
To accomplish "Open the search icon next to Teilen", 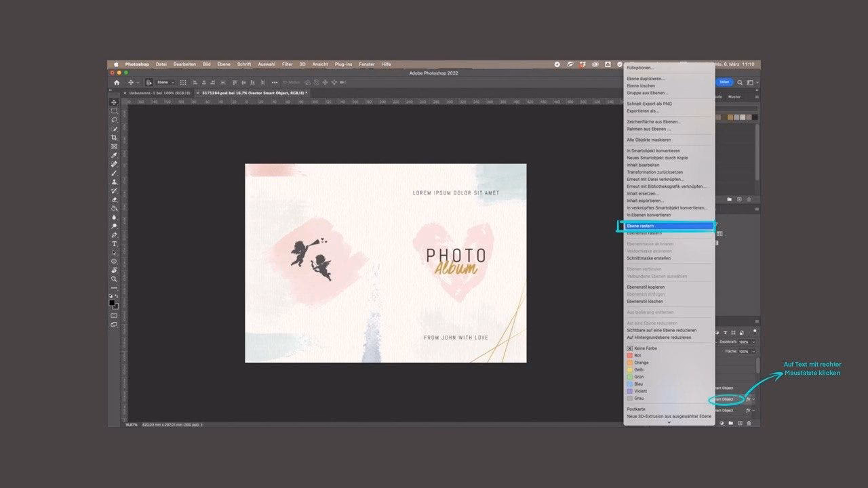I will [740, 82].
